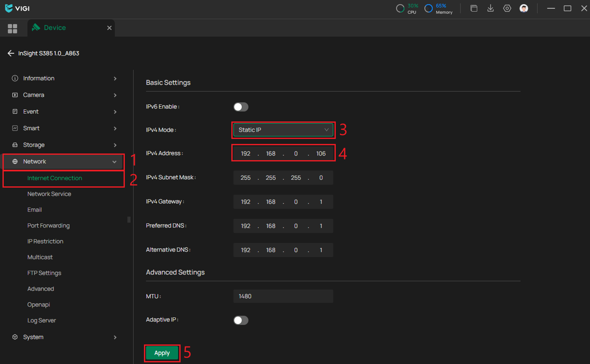The image size is (590, 364).
Task: Click Preferred DNS first octet 192
Action: click(x=245, y=226)
